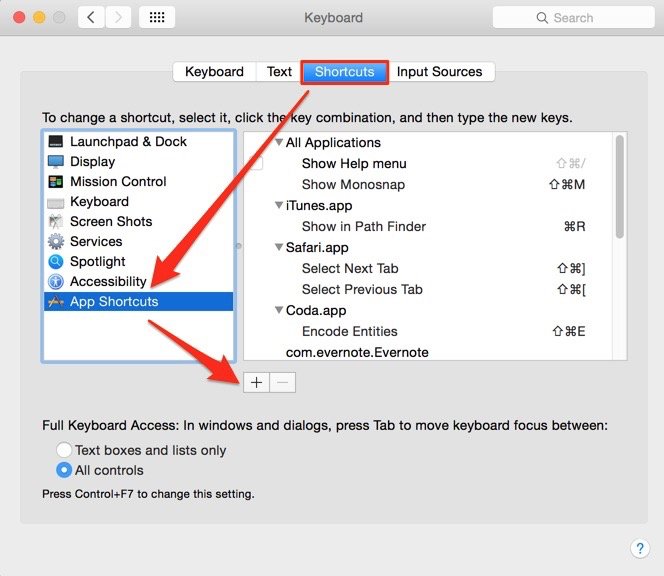Click the Launchpad & Dock icon
664x576 pixels.
55,141
